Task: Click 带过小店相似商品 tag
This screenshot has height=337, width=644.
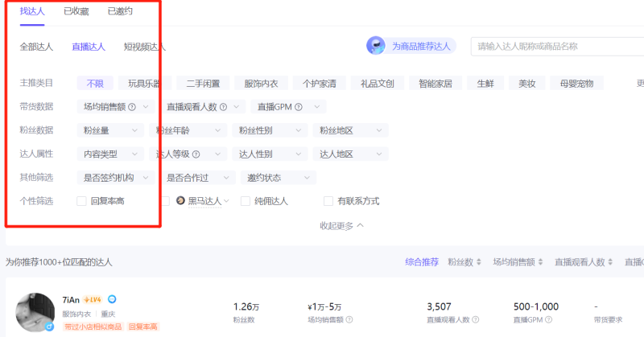Action: 93,327
